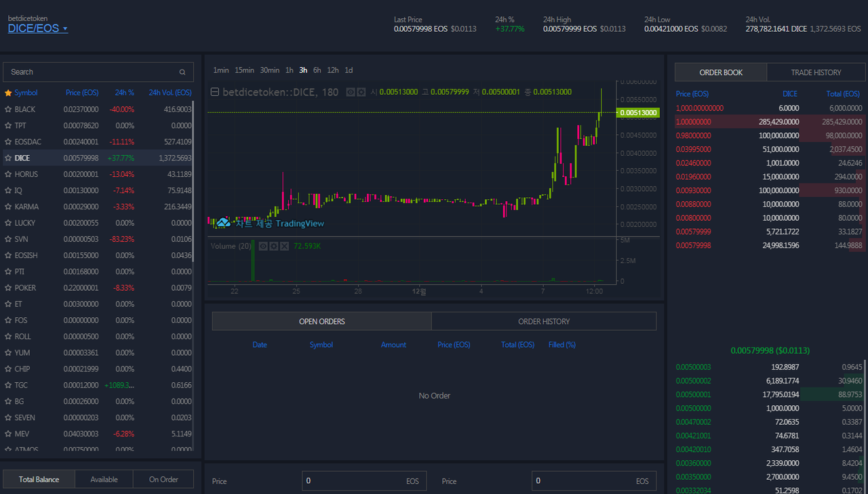Click the first Price input with the EOS suffix
This screenshot has width=868, height=494.
pos(364,481)
